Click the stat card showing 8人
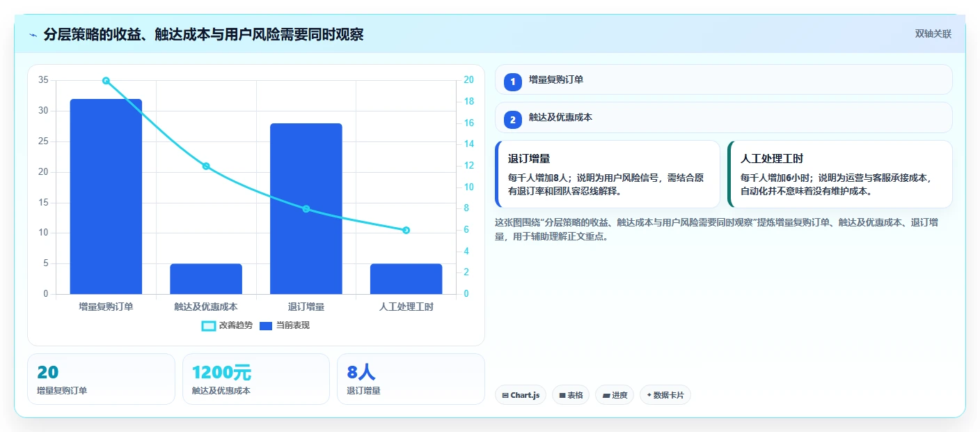980x432 pixels. pyautogui.click(x=411, y=379)
